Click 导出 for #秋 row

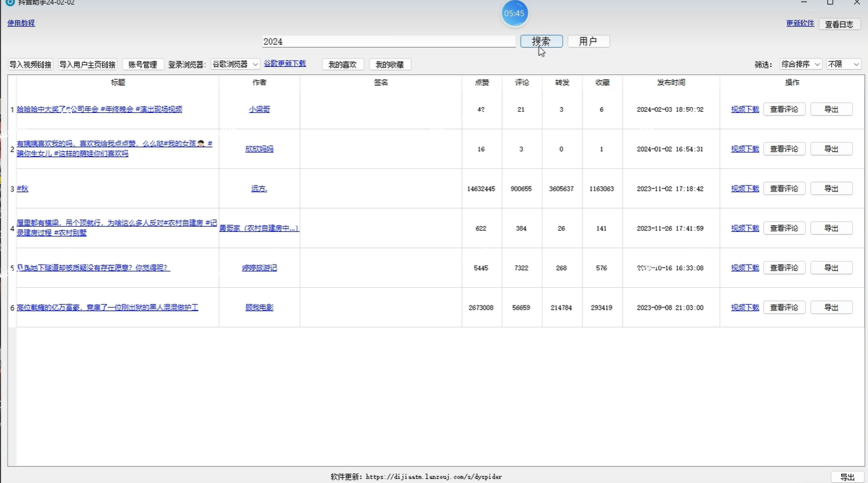click(831, 189)
